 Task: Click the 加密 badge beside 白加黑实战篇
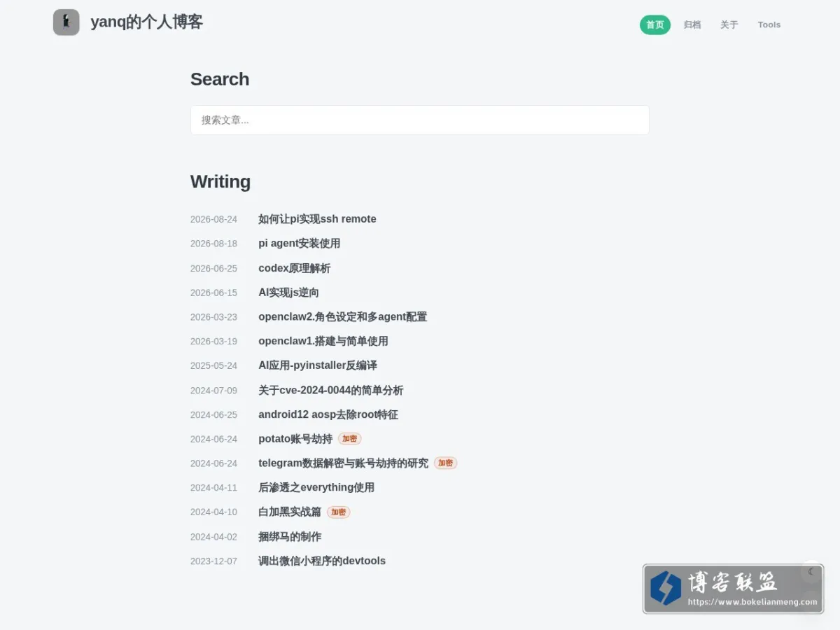point(339,512)
